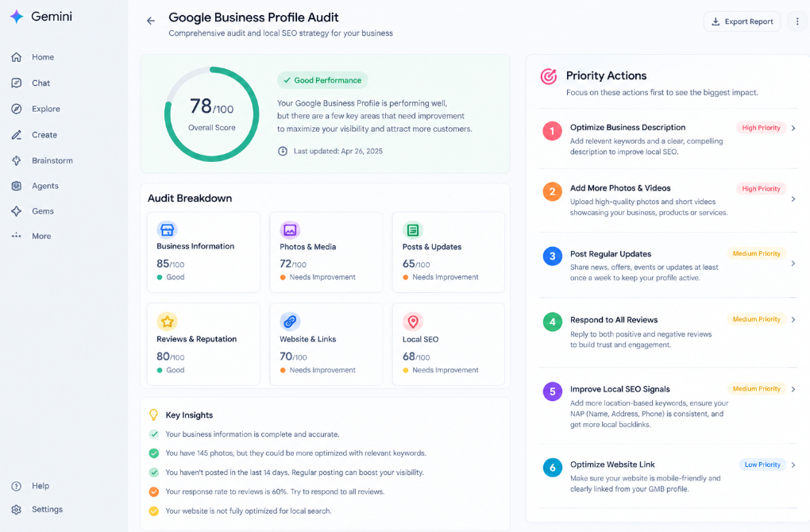Image resolution: width=810 pixels, height=532 pixels.
Task: Go back with the left arrow
Action: [151, 21]
